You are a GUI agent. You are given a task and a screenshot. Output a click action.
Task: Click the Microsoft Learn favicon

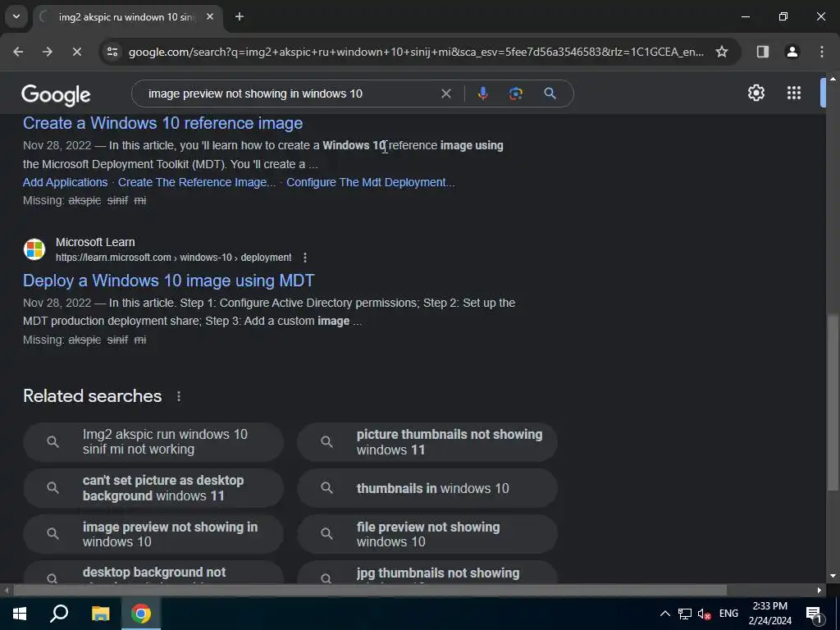pyautogui.click(x=34, y=249)
